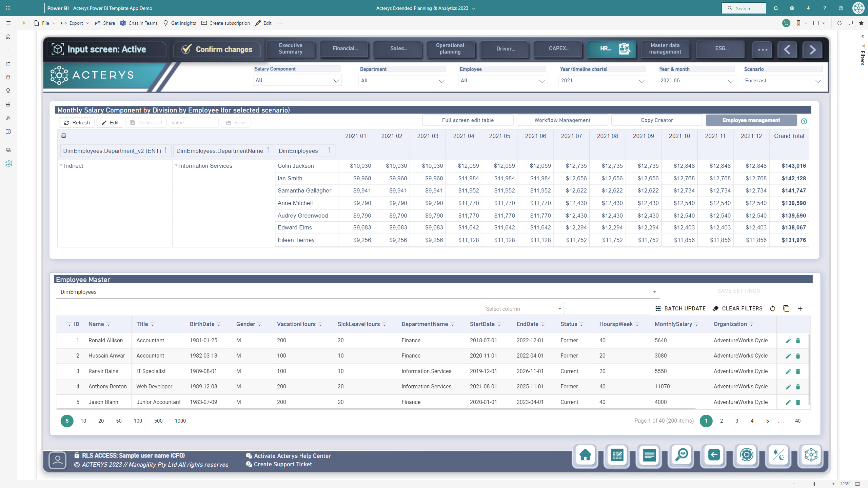Open the Select column dropdown in Employee Master
The width and height of the screenshot is (868, 488).
[522, 308]
